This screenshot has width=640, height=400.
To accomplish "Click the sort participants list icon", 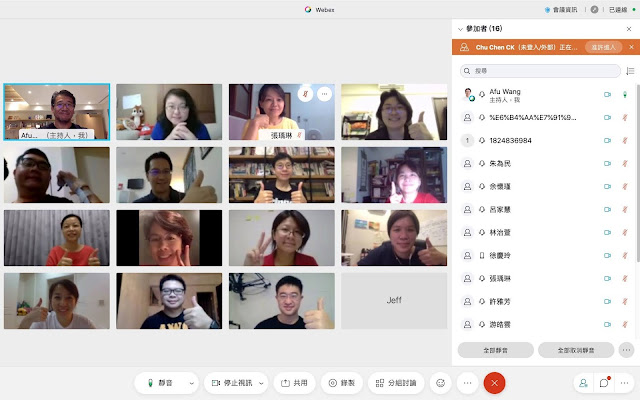I will coord(630,71).
